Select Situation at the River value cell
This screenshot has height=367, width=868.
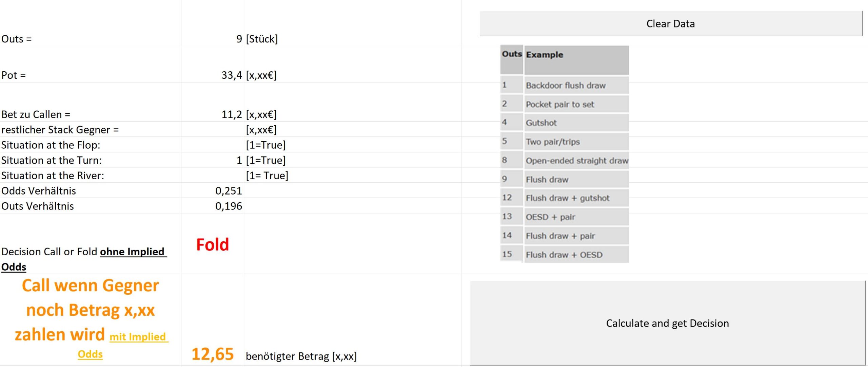213,175
